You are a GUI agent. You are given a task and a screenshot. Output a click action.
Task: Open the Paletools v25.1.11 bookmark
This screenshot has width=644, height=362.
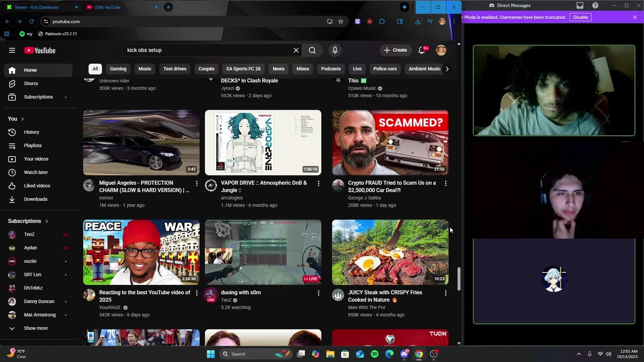point(57,34)
